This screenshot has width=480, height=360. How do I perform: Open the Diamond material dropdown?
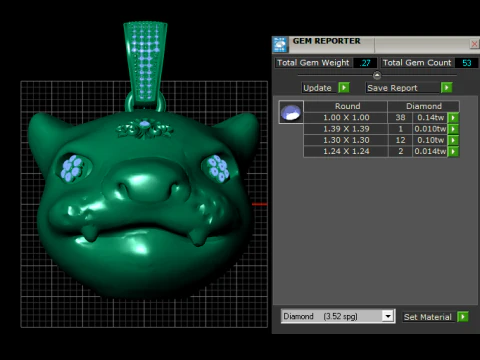point(388,316)
